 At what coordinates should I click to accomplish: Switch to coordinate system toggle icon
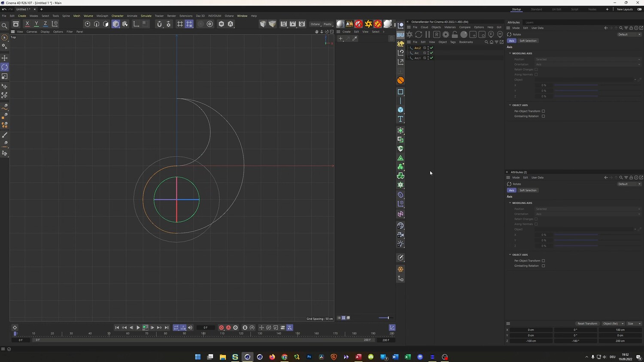55,24
